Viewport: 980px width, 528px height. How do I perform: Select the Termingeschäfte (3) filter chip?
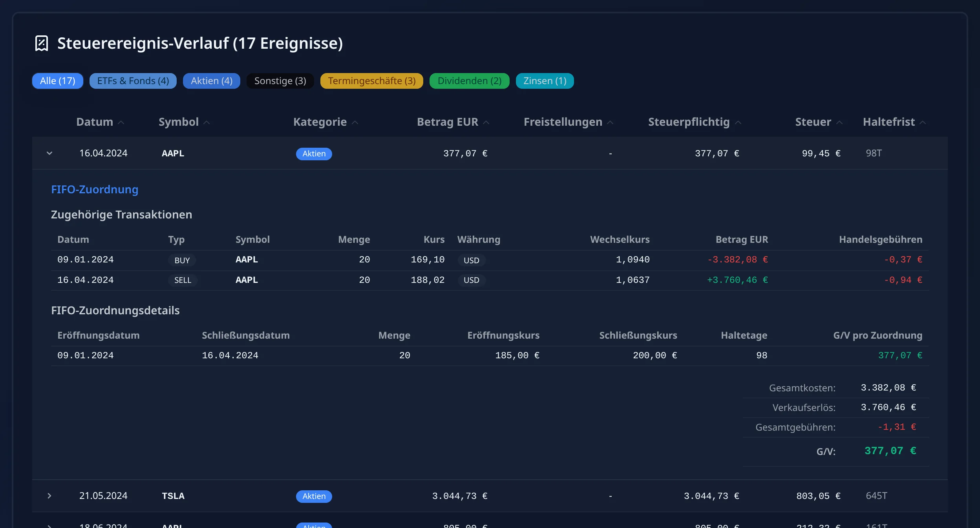tap(372, 81)
